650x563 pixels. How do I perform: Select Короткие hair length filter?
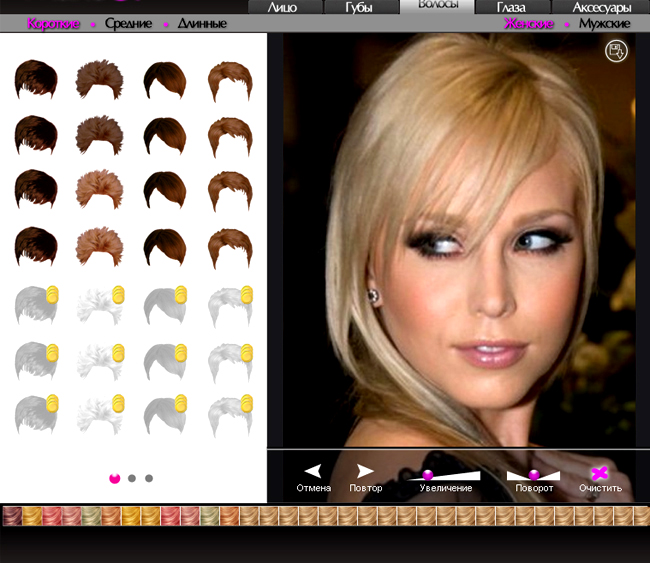pos(53,24)
